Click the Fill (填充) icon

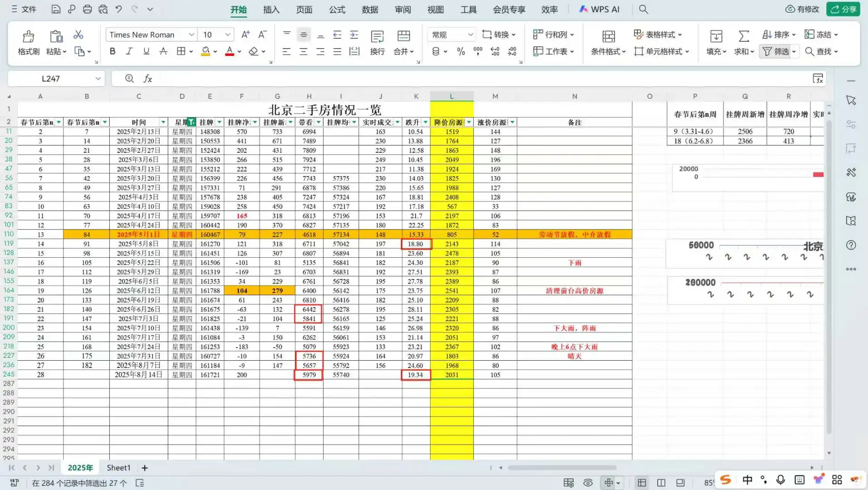(716, 36)
